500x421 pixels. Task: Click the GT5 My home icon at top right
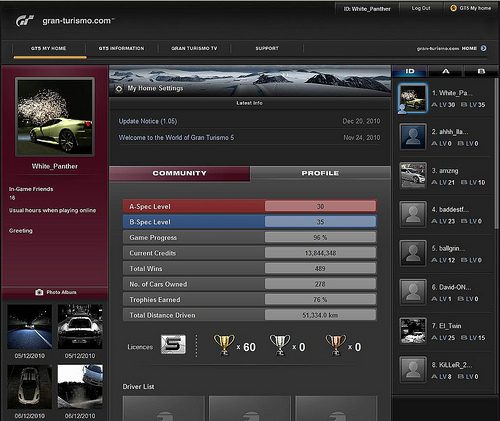(453, 8)
